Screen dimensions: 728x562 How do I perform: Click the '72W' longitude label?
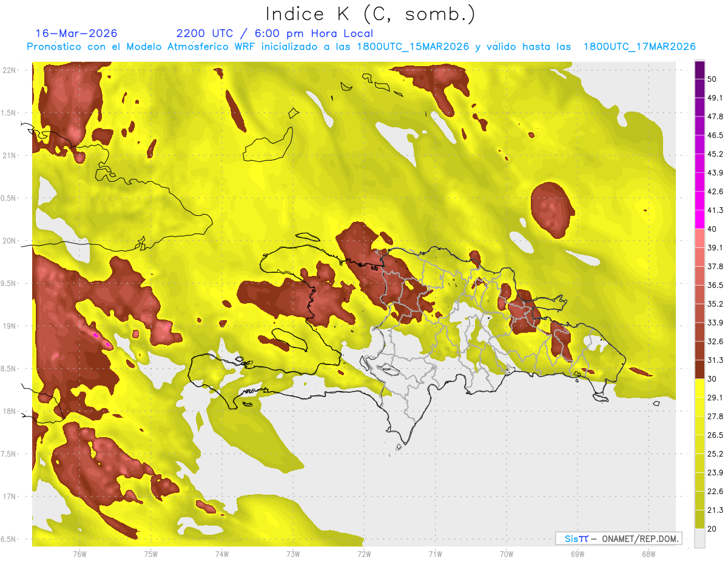point(364,554)
